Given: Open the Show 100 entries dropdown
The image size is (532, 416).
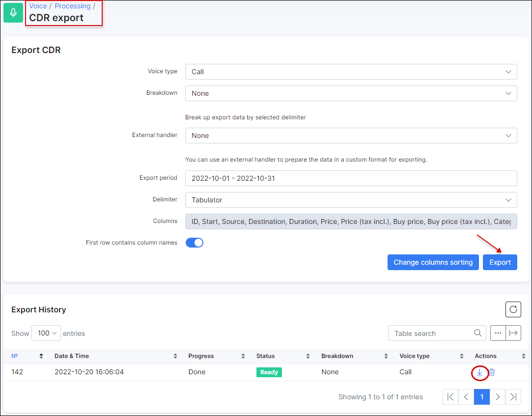Looking at the screenshot, I should (46, 333).
